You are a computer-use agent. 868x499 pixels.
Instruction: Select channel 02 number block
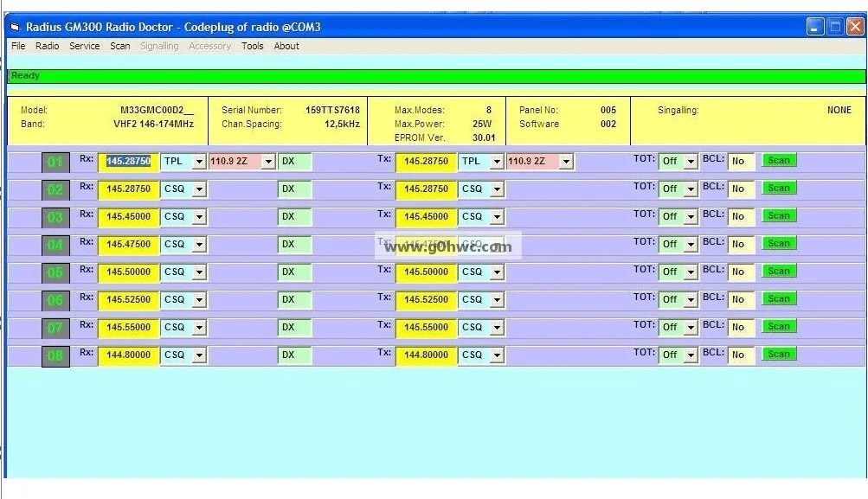pyautogui.click(x=55, y=189)
